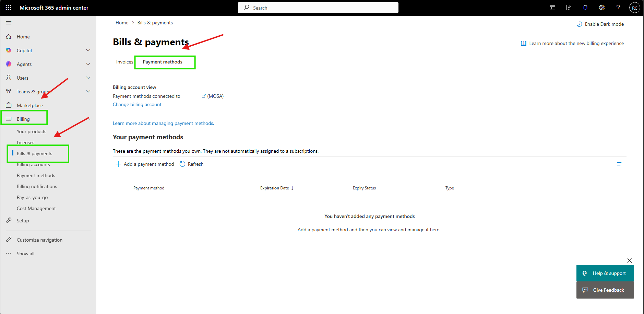644x314 pixels.
Task: Click the Customize navigation pencil icon
Action: tap(9, 240)
